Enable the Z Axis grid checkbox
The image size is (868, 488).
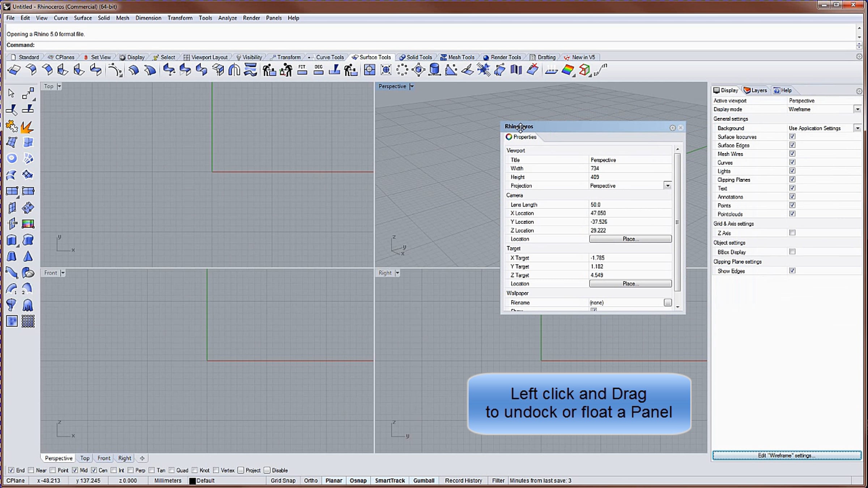coord(792,233)
